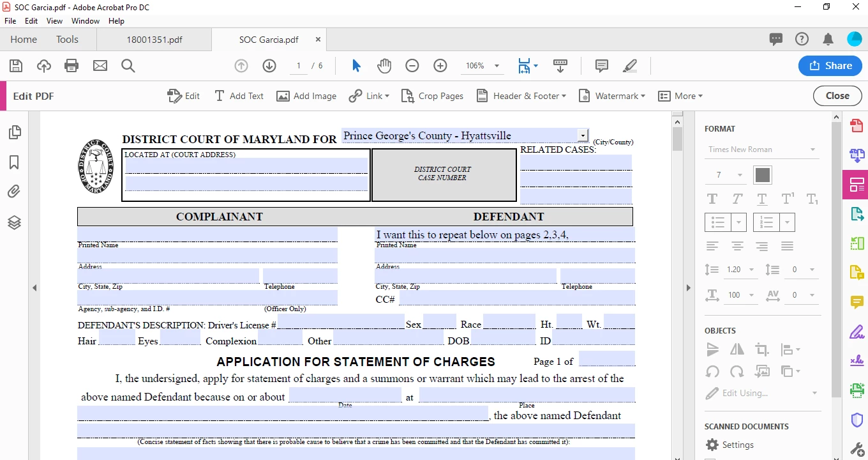Toggle underline text formatting

pos(762,199)
